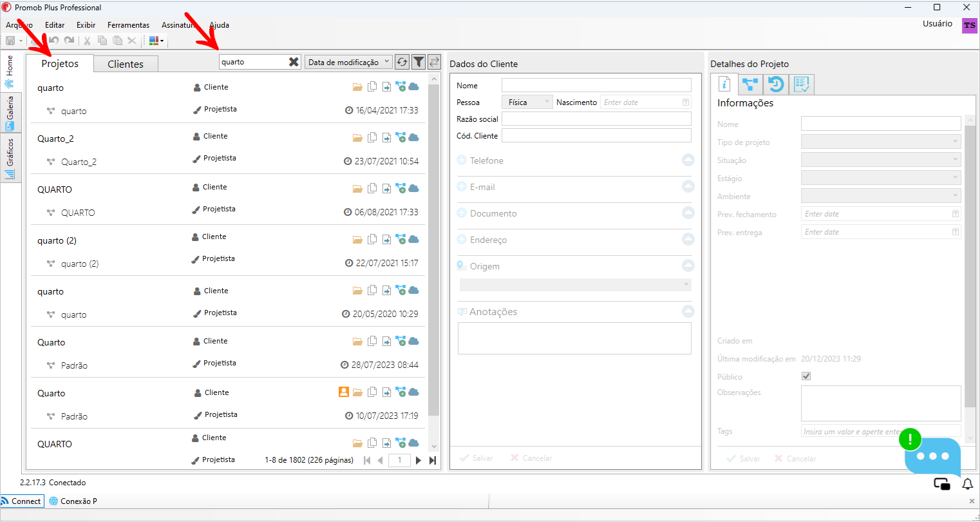Open the Situação dropdown
The height and width of the screenshot is (522, 980).
pyautogui.click(x=881, y=159)
